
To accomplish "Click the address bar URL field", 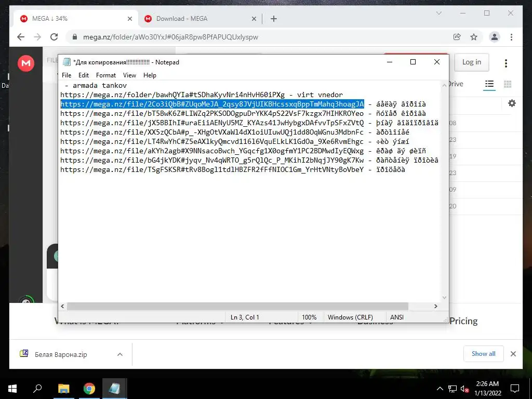I will tap(261, 37).
